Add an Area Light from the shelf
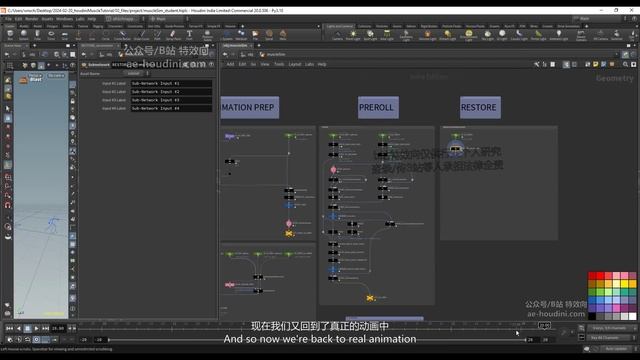The image size is (640, 360). coord(387,36)
